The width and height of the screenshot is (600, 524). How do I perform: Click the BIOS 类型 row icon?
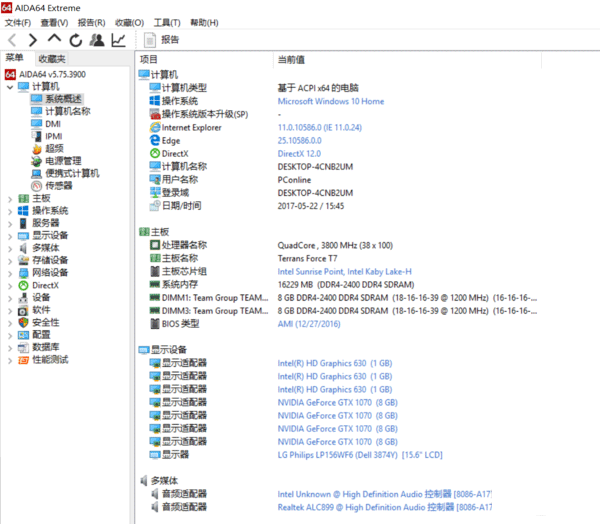[155, 324]
